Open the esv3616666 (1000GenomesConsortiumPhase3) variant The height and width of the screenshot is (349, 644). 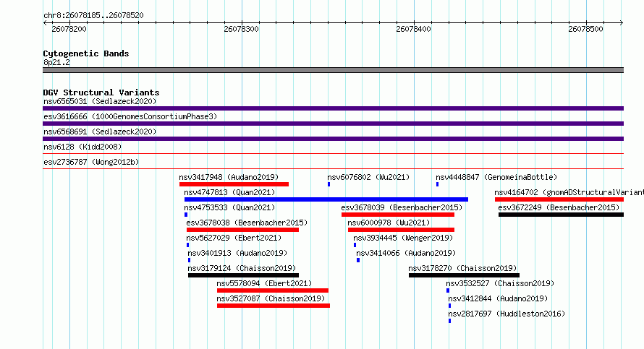click(x=130, y=116)
